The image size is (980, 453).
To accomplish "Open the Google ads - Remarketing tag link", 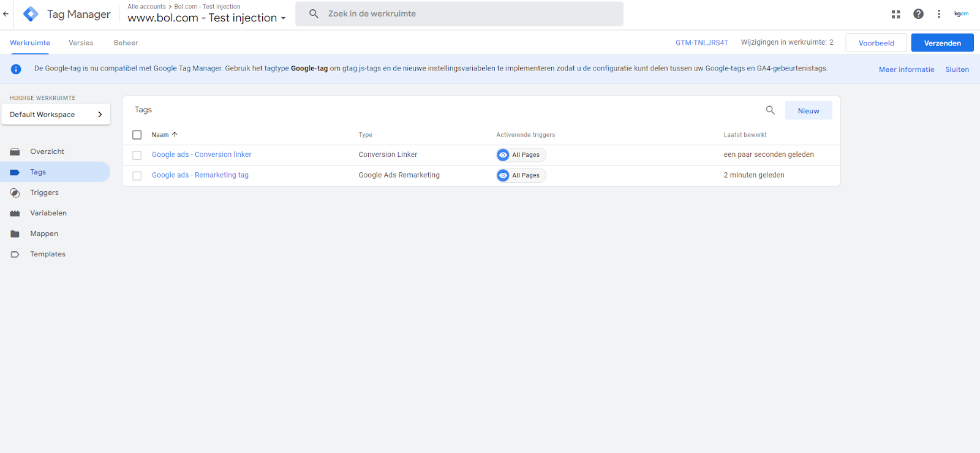I will coord(200,175).
